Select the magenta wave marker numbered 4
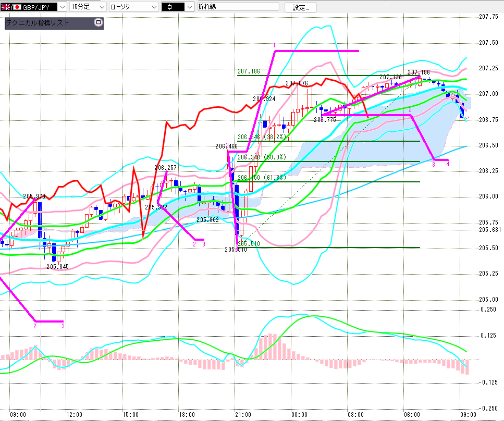This screenshot has width=504, height=421. tap(448, 164)
